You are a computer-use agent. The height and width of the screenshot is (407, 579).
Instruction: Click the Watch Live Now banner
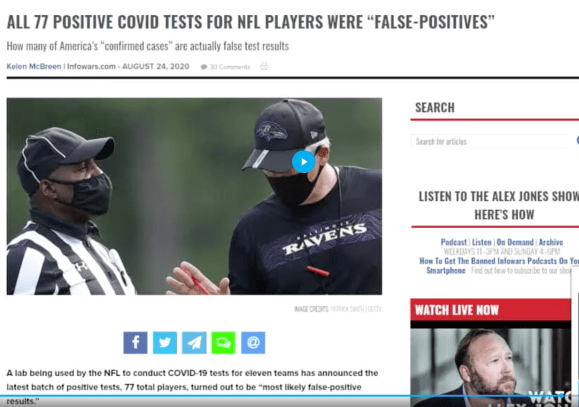click(490, 310)
